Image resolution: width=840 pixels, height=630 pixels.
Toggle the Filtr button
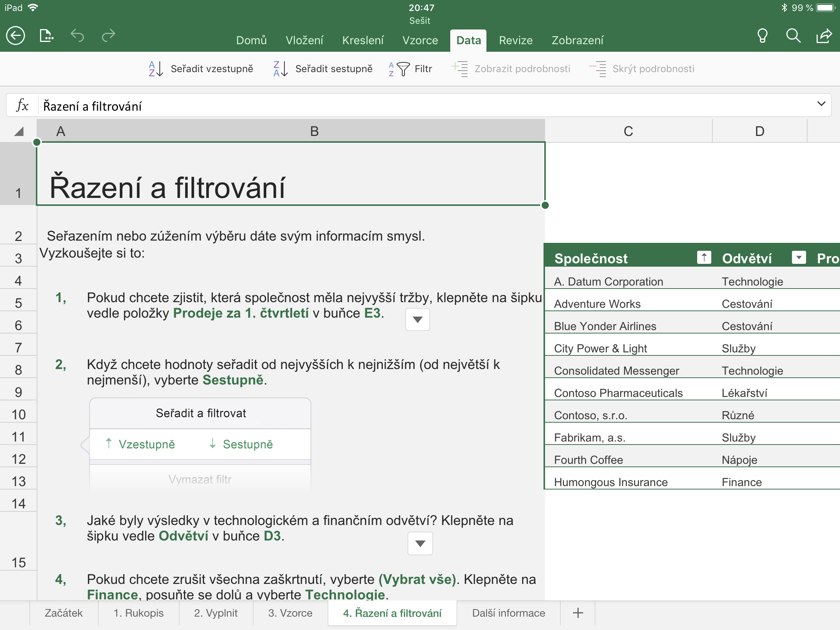411,69
